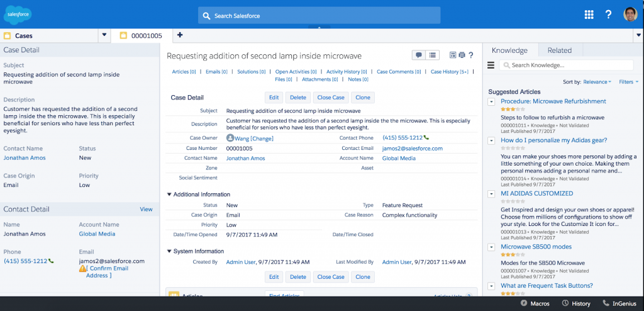Click the top Edit button in Case Detail
Screen dimensions: 644x311
(274, 98)
